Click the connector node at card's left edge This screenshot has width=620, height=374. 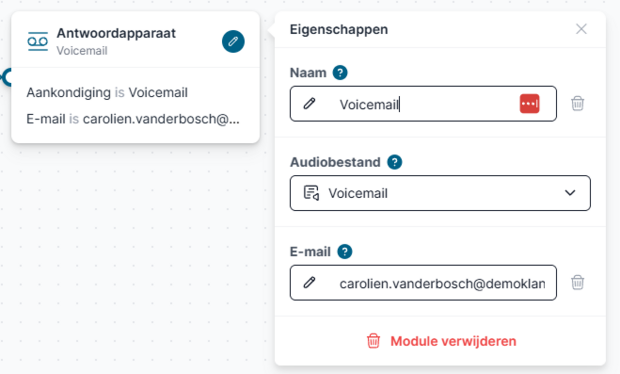(7, 77)
